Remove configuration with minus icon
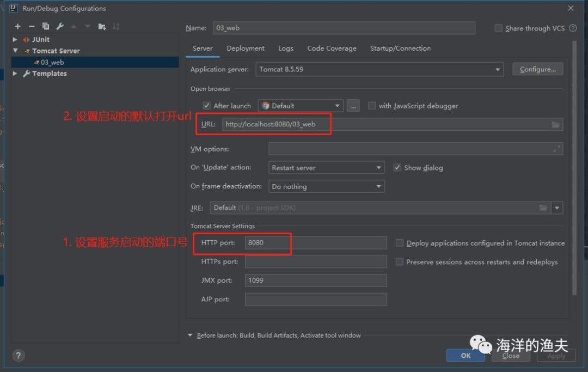Image resolution: width=588 pixels, height=372 pixels. pyautogui.click(x=32, y=26)
